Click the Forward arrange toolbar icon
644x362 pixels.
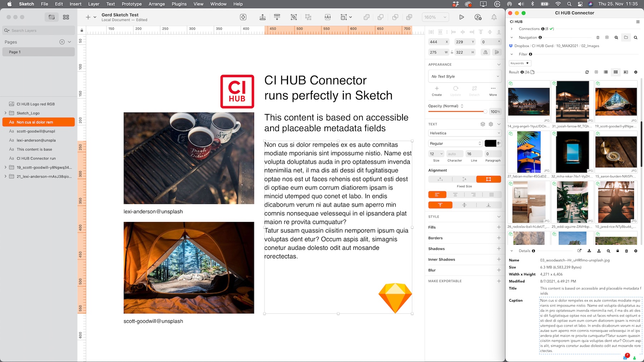point(263,17)
